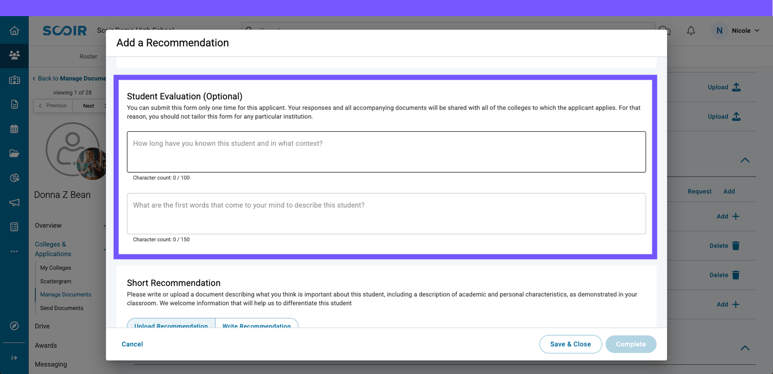The image size is (773, 374).
Task: Open the notifications bell
Action: tap(691, 31)
